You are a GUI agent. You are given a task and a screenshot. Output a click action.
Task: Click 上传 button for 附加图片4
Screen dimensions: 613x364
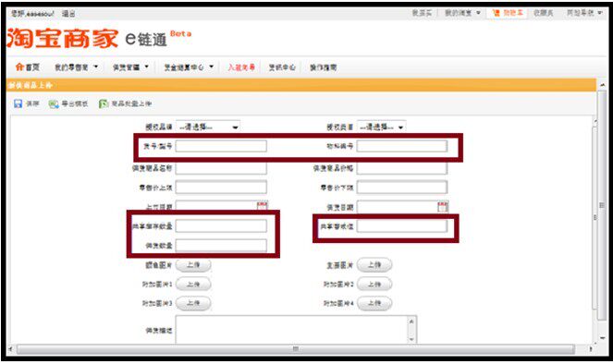(374, 303)
